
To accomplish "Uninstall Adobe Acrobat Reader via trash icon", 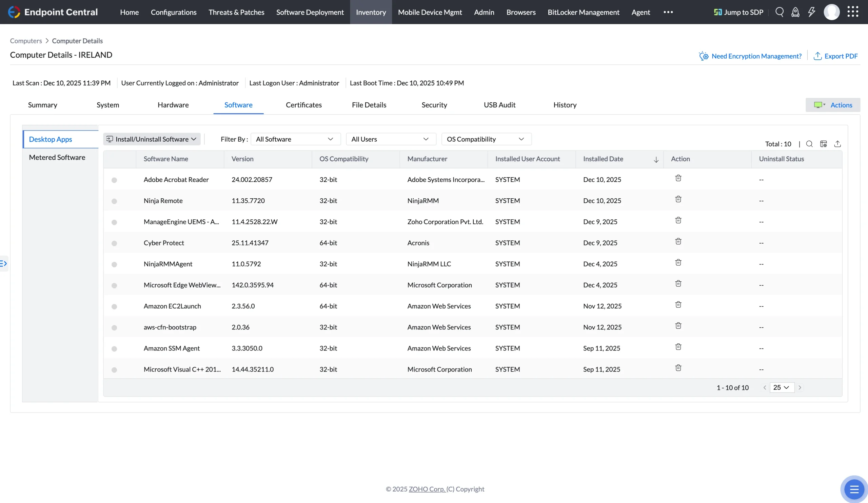I will coord(678,178).
